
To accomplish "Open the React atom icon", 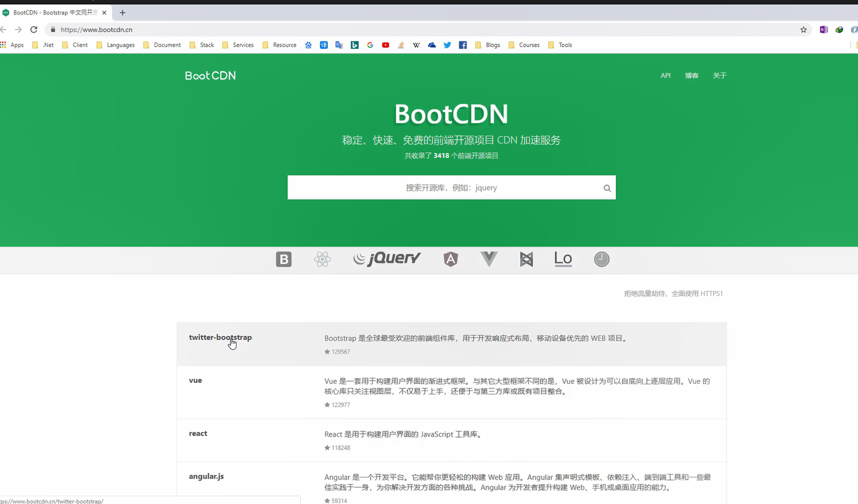I will click(x=322, y=259).
